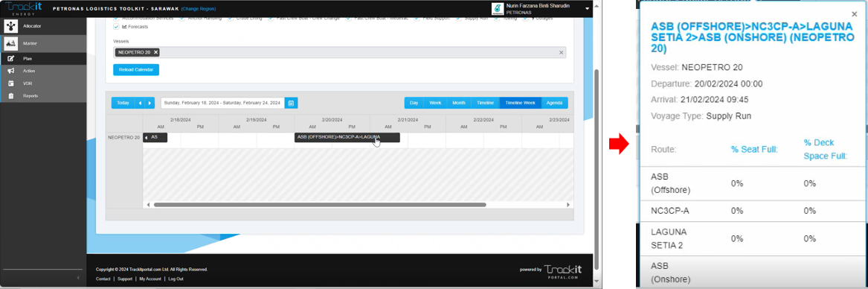
Task: Click the Trackit Portal footer logo
Action: (564, 271)
